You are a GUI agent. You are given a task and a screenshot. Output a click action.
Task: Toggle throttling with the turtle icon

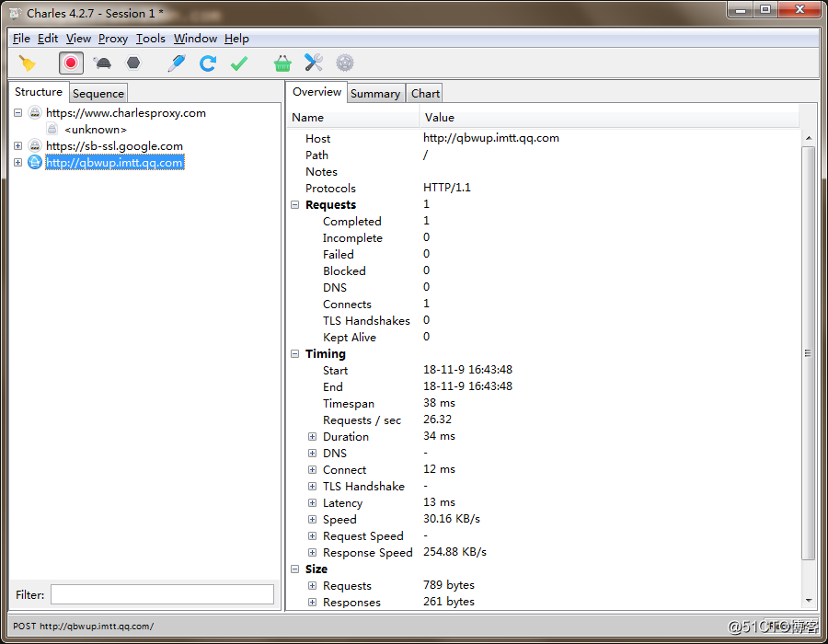coord(102,63)
